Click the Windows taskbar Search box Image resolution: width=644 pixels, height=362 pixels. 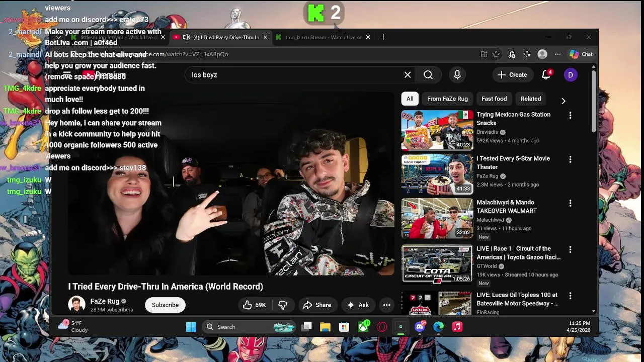coord(250,327)
